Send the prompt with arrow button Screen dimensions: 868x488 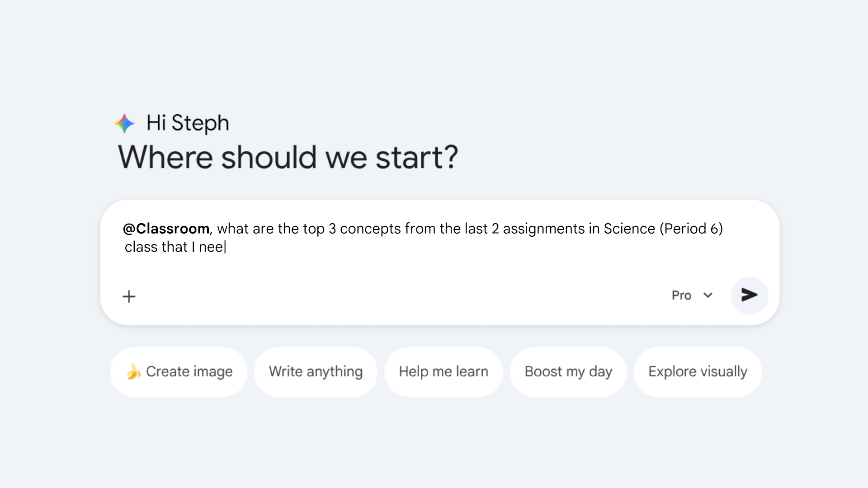click(x=749, y=295)
